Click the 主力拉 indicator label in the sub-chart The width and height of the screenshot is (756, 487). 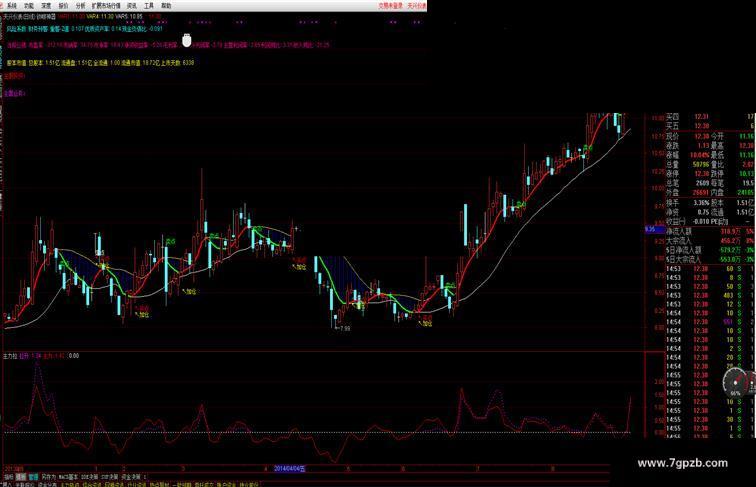[10, 356]
